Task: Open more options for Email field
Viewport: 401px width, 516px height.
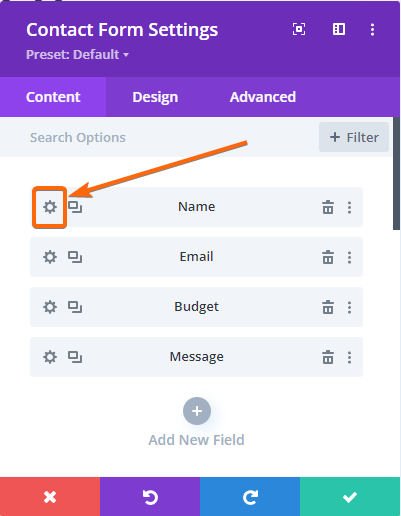Action: tap(349, 257)
